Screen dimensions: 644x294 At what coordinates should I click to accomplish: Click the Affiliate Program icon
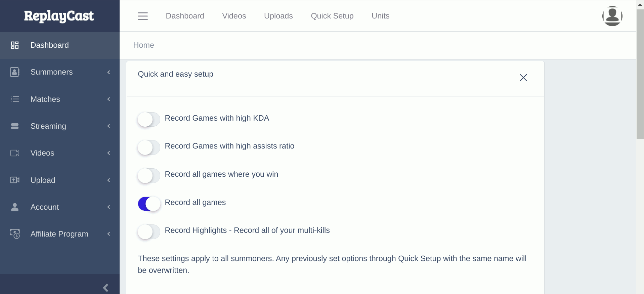point(15,234)
